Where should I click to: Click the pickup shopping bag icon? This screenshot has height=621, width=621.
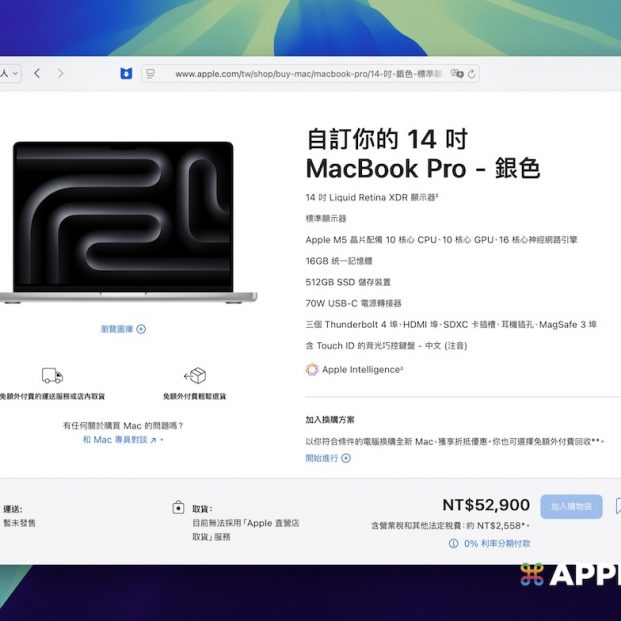pyautogui.click(x=178, y=508)
